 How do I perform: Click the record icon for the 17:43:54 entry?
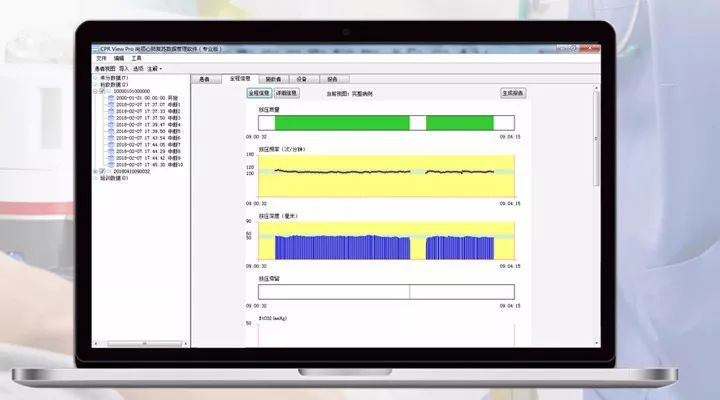point(111,137)
